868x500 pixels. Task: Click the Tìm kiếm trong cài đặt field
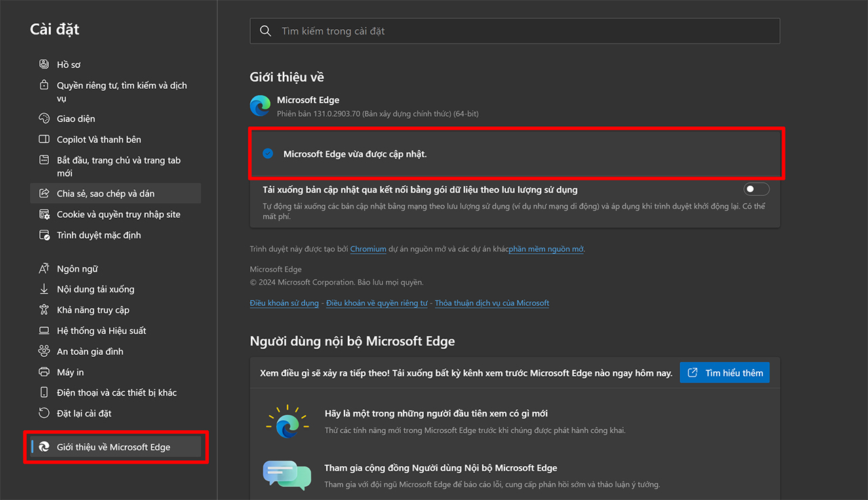click(x=515, y=31)
